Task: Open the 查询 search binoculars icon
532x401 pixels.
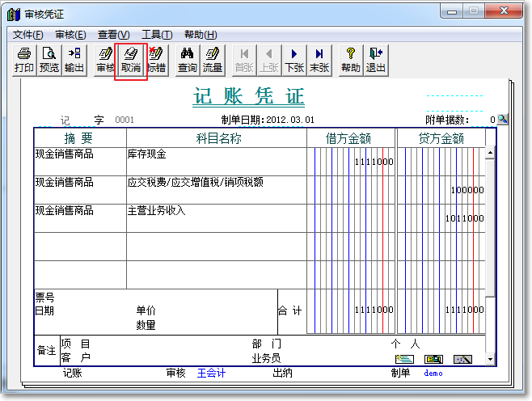Action: pyautogui.click(x=188, y=61)
